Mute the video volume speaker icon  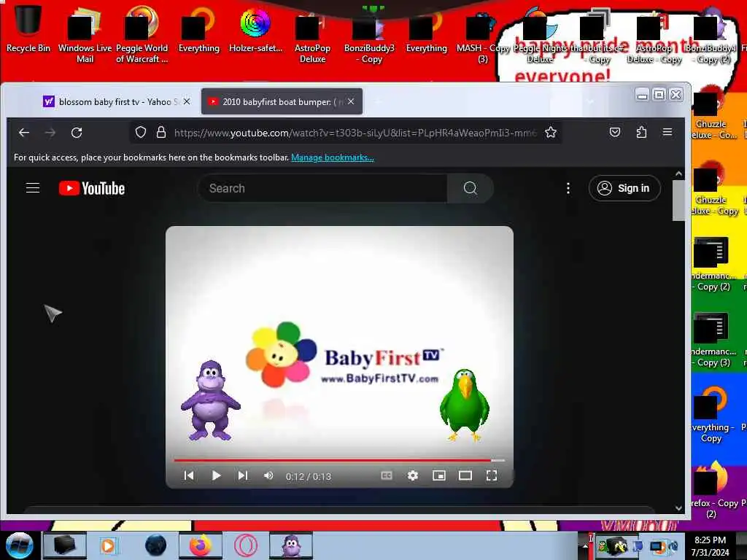(x=268, y=475)
